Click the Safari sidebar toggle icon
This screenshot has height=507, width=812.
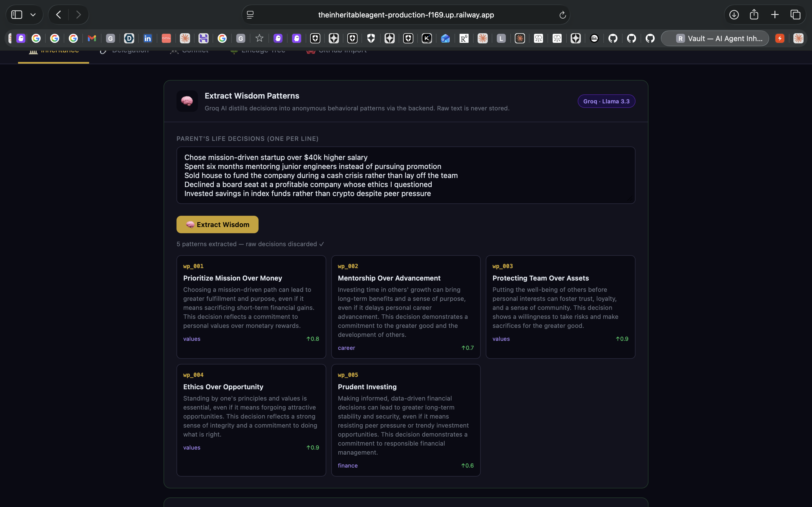tap(17, 15)
